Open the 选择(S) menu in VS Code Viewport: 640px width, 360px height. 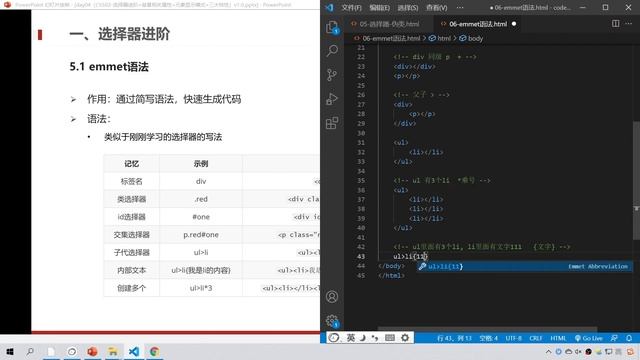coord(408,7)
